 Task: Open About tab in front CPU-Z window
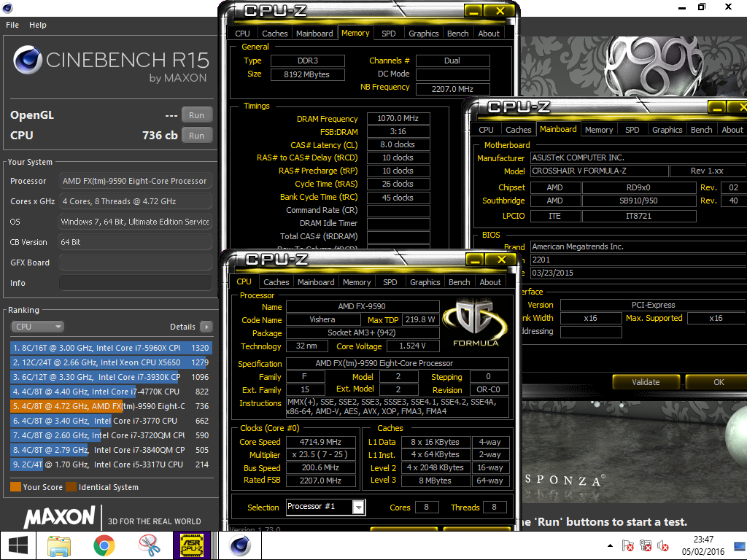pos(490,282)
